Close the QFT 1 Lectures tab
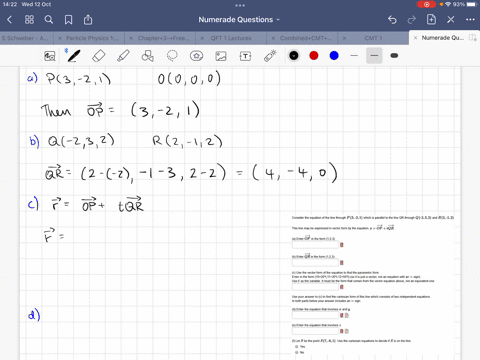The width and height of the screenshot is (480, 360). point(202,38)
